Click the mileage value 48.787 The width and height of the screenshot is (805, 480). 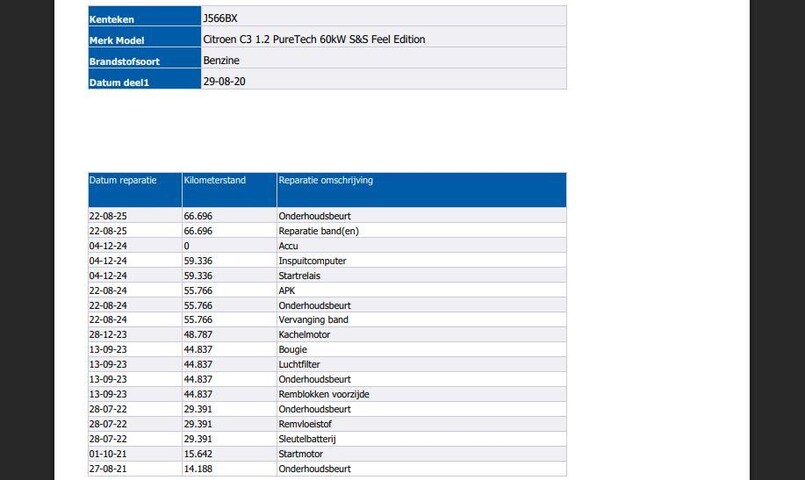pyautogui.click(x=198, y=335)
